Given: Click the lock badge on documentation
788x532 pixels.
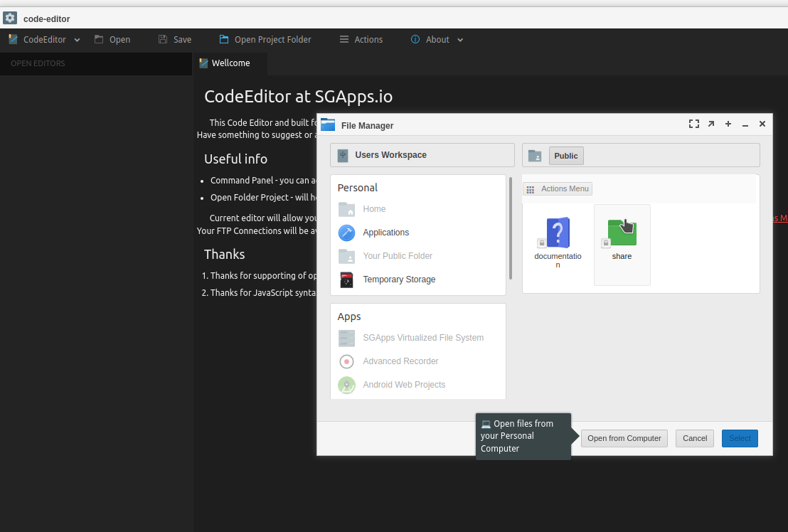Looking at the screenshot, I should (x=542, y=243).
